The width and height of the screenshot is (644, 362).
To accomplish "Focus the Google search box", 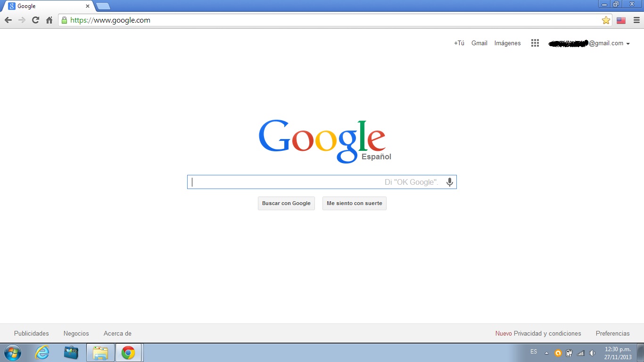I will 322,182.
